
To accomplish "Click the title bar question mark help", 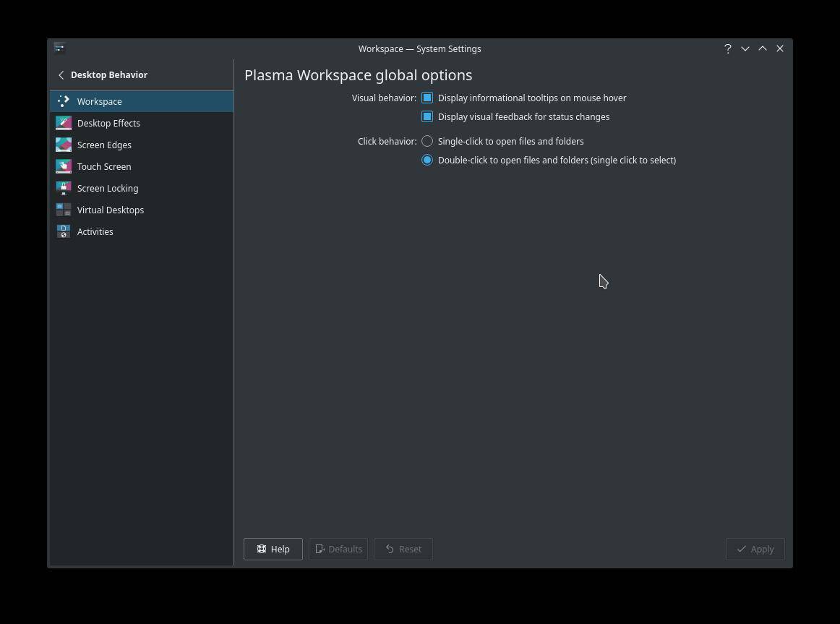I will (x=727, y=48).
